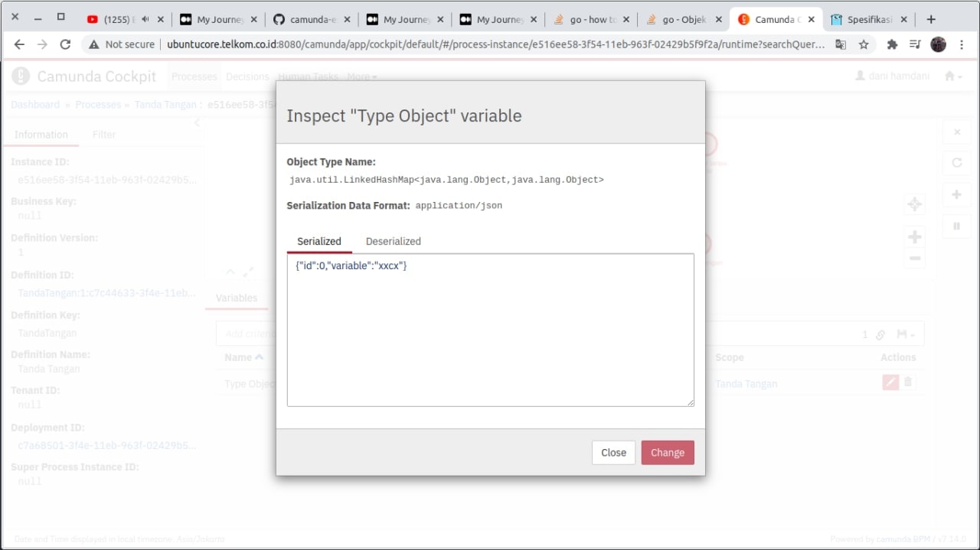
Task: Open the Decisions menu in Cockpit header
Action: (247, 76)
